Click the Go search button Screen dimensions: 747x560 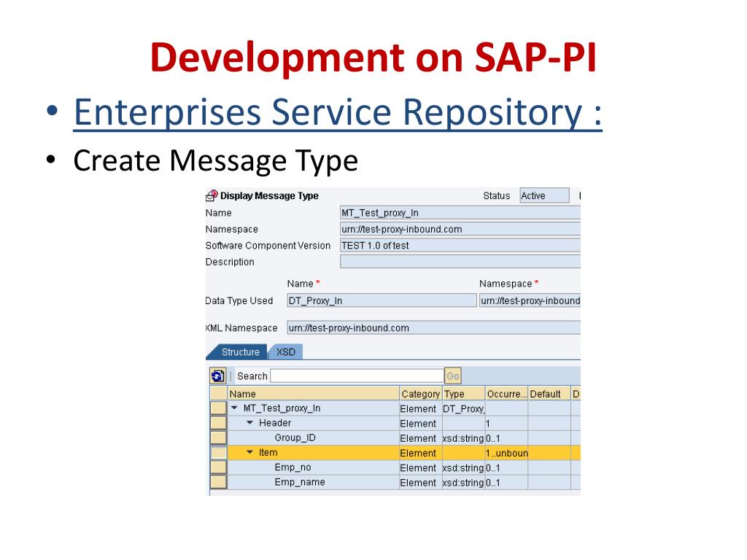(x=452, y=376)
